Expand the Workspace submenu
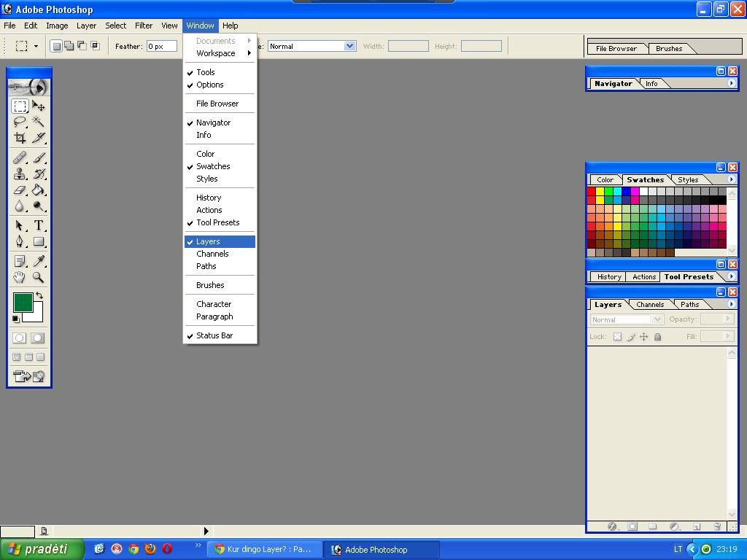 [216, 53]
